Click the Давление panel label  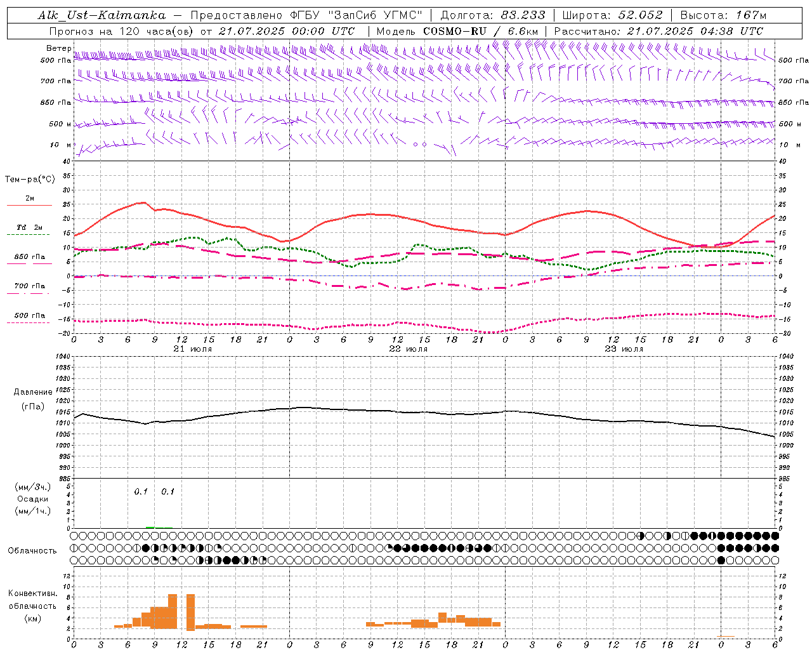(33, 392)
